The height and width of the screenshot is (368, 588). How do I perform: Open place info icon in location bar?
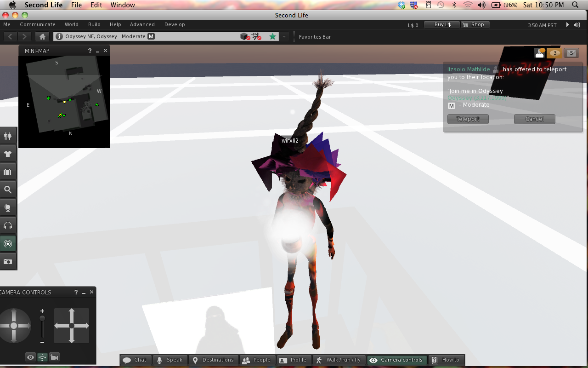59,36
